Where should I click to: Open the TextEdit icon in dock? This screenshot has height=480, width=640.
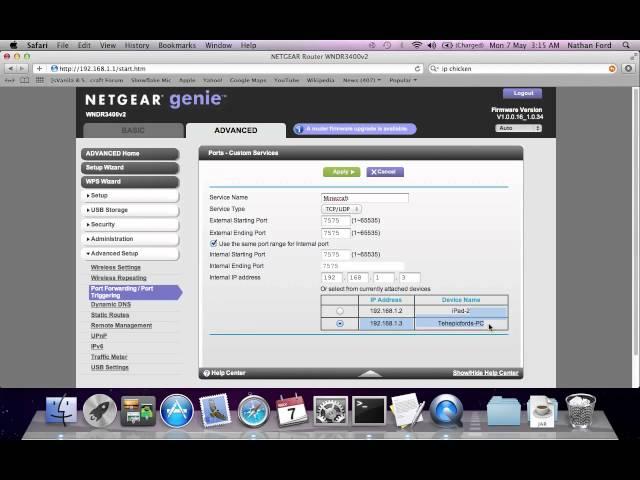(407, 410)
